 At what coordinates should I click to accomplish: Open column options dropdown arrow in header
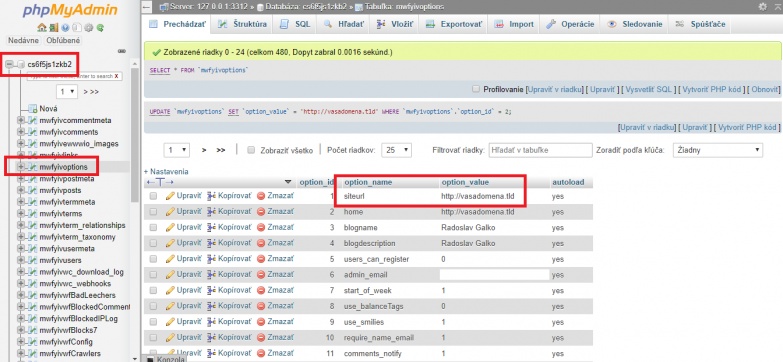click(x=288, y=182)
